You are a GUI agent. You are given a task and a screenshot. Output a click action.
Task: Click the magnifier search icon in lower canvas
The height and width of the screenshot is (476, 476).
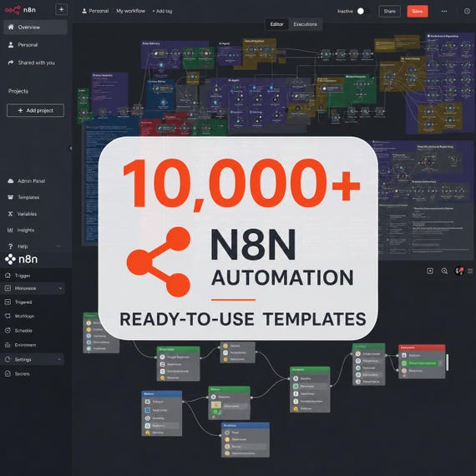(444, 271)
